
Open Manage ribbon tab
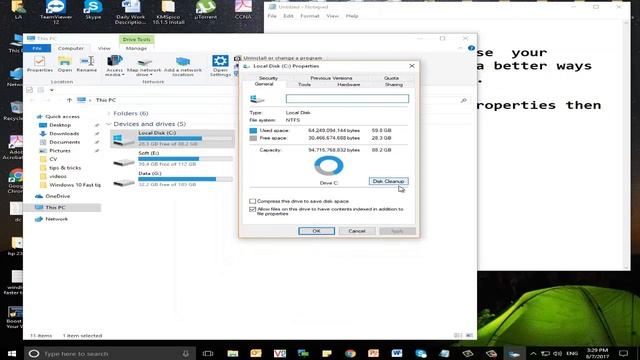click(136, 48)
